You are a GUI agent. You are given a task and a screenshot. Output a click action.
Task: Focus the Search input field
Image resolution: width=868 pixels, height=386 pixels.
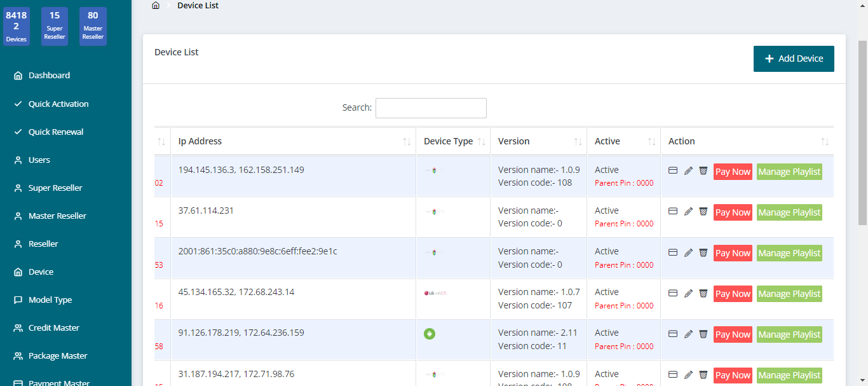(431, 108)
